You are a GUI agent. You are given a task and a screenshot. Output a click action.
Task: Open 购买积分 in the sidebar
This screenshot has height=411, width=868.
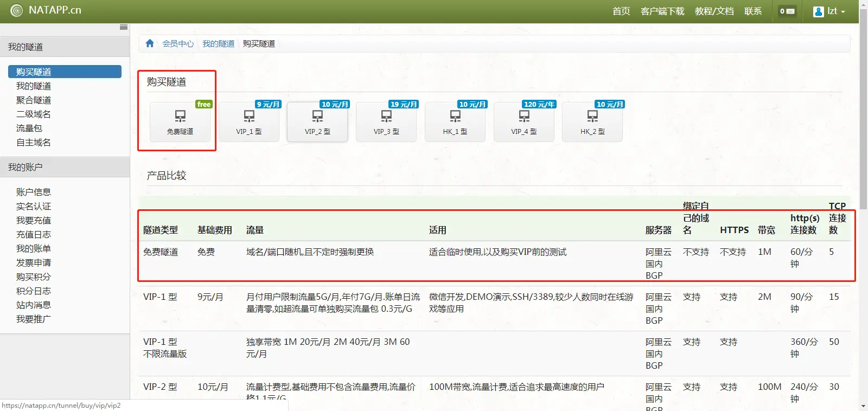tap(34, 277)
